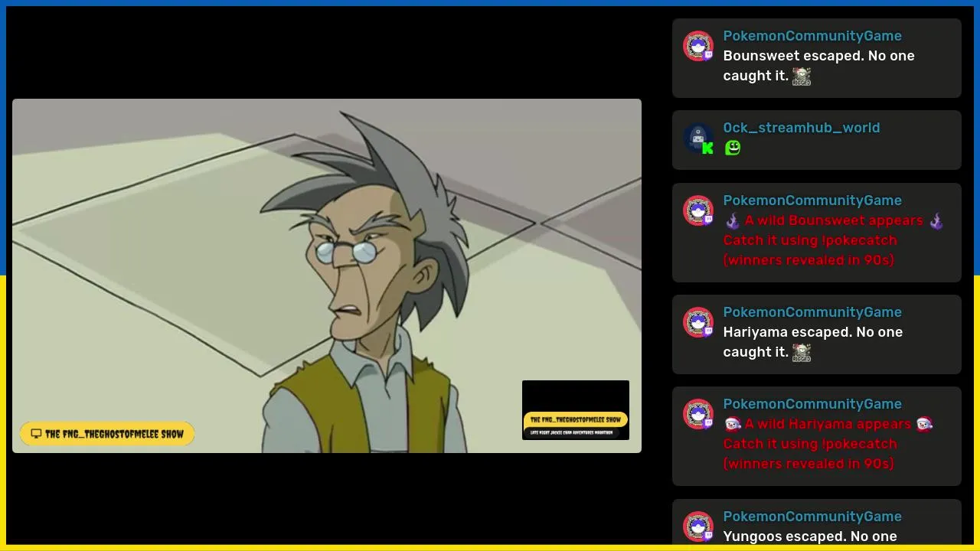The width and height of the screenshot is (980, 551).
Task: Open username above Yungoos escaped message
Action: tap(812, 517)
